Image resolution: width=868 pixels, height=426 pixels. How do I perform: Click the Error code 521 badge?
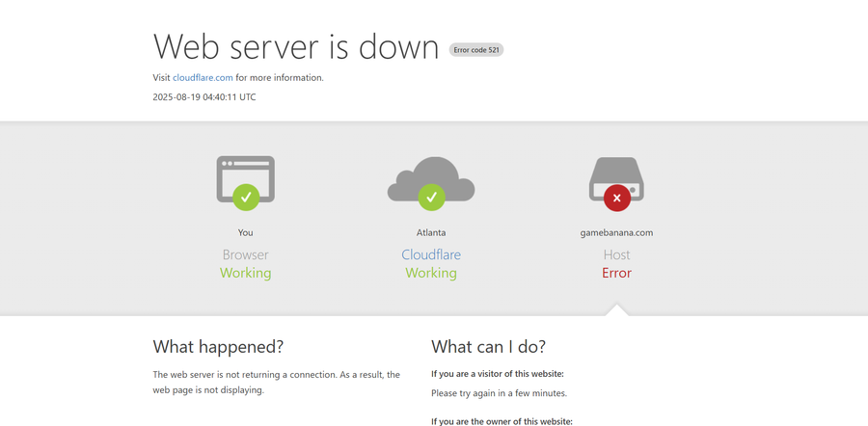(476, 50)
